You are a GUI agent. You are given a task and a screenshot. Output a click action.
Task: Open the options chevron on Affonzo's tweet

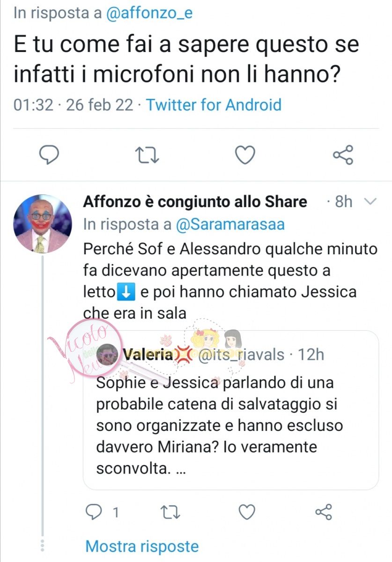(x=370, y=202)
